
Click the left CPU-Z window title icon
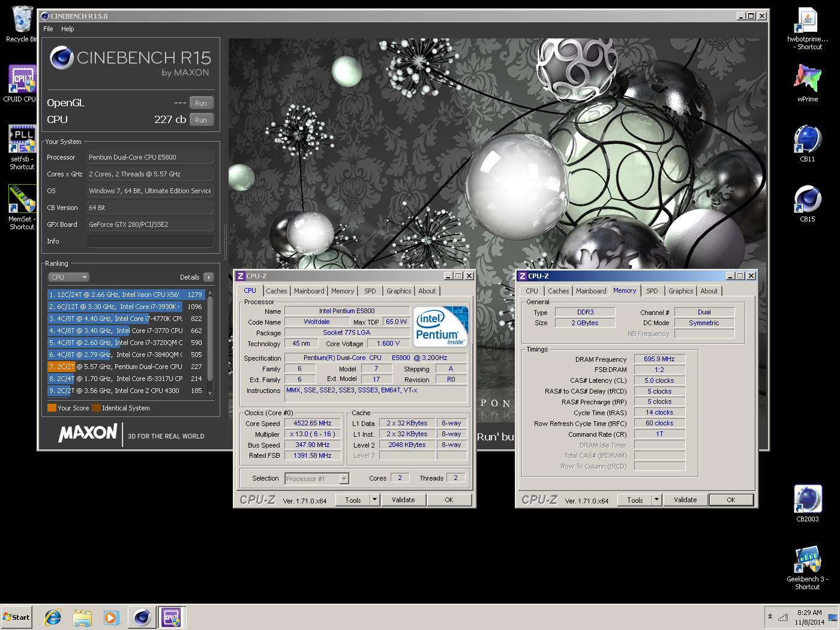tap(241, 276)
